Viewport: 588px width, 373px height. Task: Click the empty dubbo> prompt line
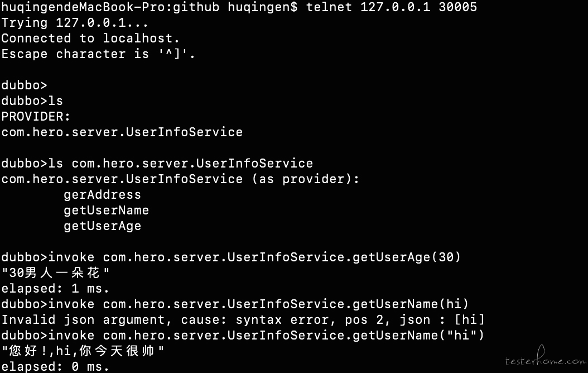pos(25,85)
